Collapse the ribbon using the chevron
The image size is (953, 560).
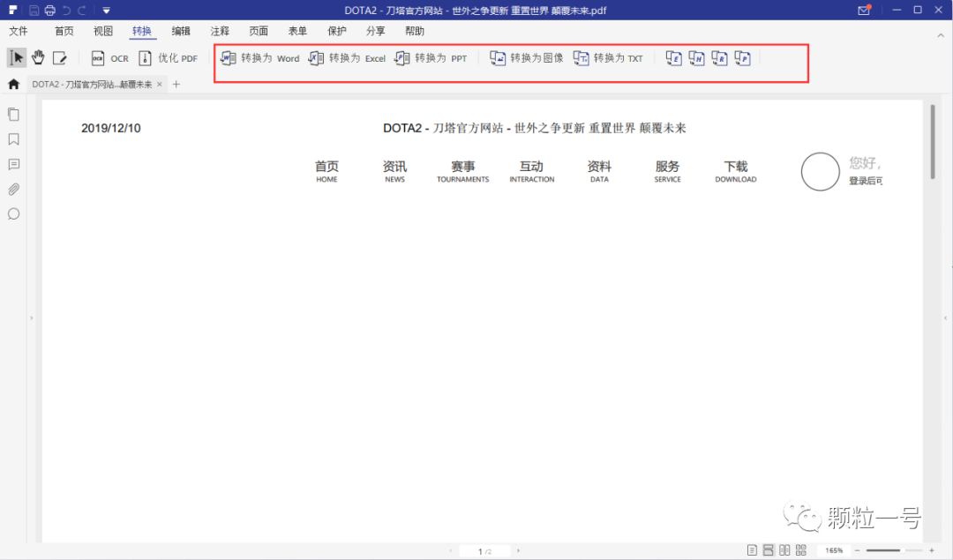pyautogui.click(x=941, y=35)
